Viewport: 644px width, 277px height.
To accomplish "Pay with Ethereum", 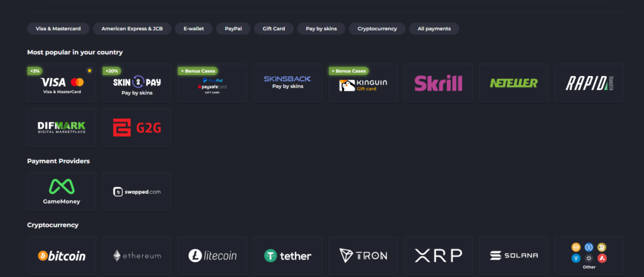I will [x=136, y=256].
